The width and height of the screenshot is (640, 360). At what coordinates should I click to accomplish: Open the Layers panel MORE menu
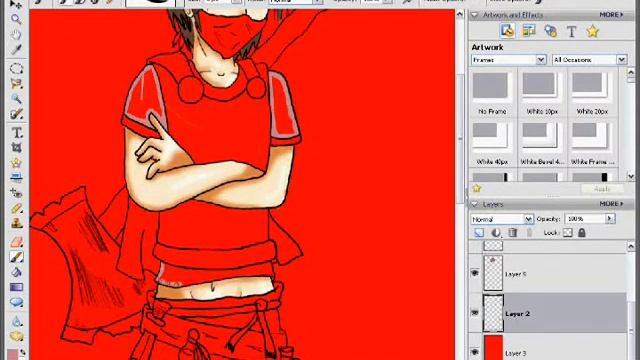[611, 204]
